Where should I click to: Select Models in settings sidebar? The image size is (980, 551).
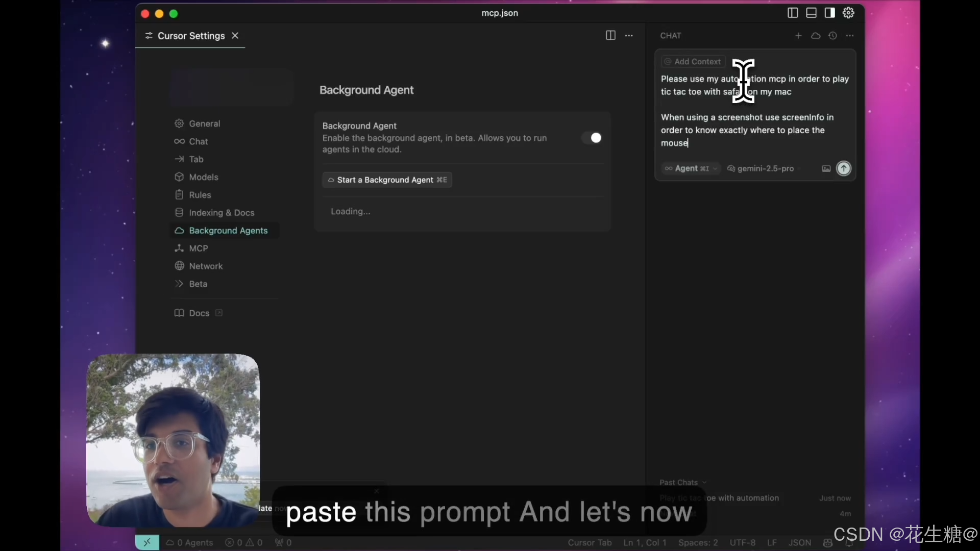(x=203, y=177)
